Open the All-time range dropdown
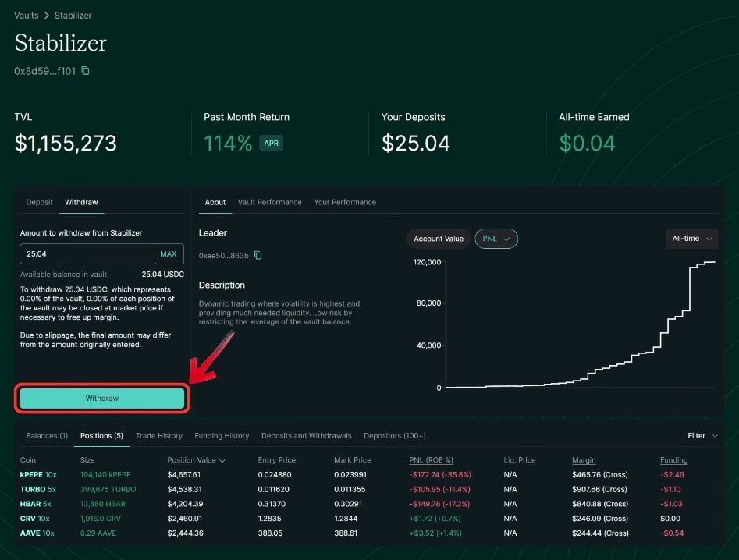This screenshot has height=560, width=739. point(691,239)
